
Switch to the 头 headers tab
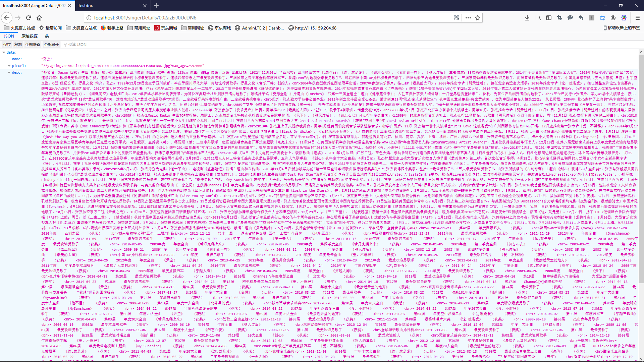click(x=47, y=36)
